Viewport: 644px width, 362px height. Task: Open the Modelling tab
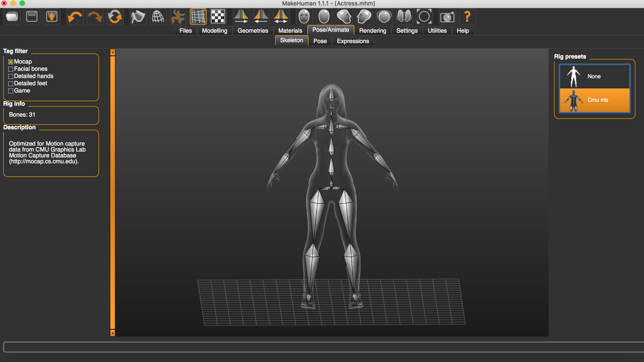click(x=215, y=31)
